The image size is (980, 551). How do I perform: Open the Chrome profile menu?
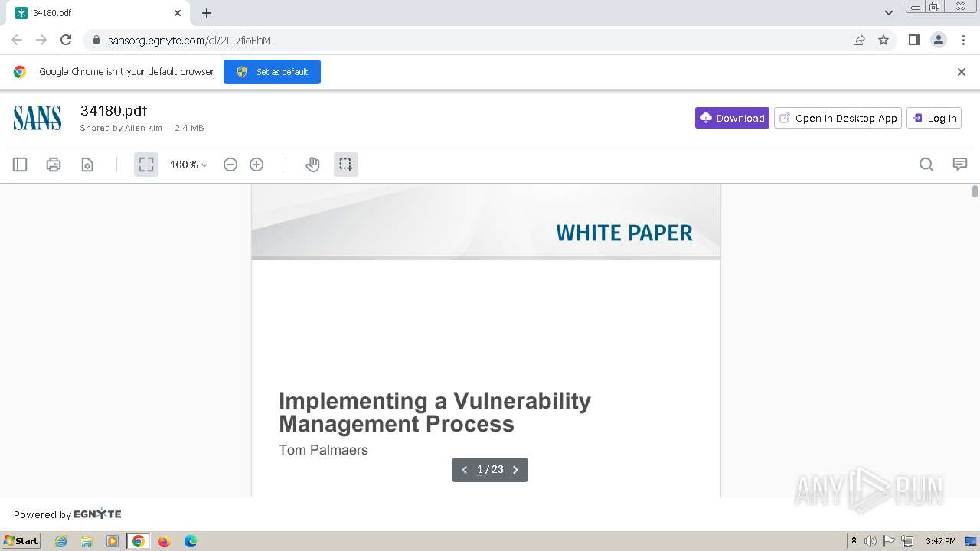click(939, 40)
